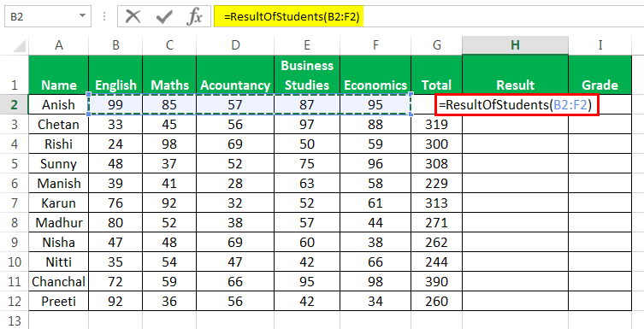
Task: Select column F header
Action: click(x=375, y=45)
